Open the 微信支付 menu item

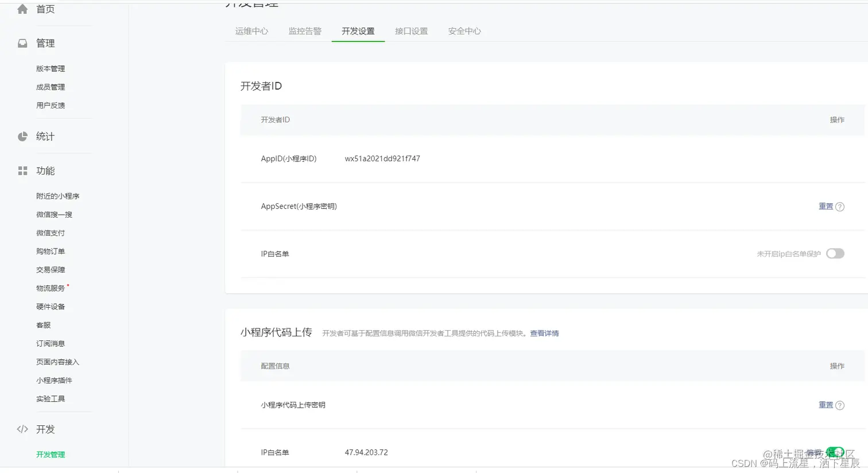(50, 232)
